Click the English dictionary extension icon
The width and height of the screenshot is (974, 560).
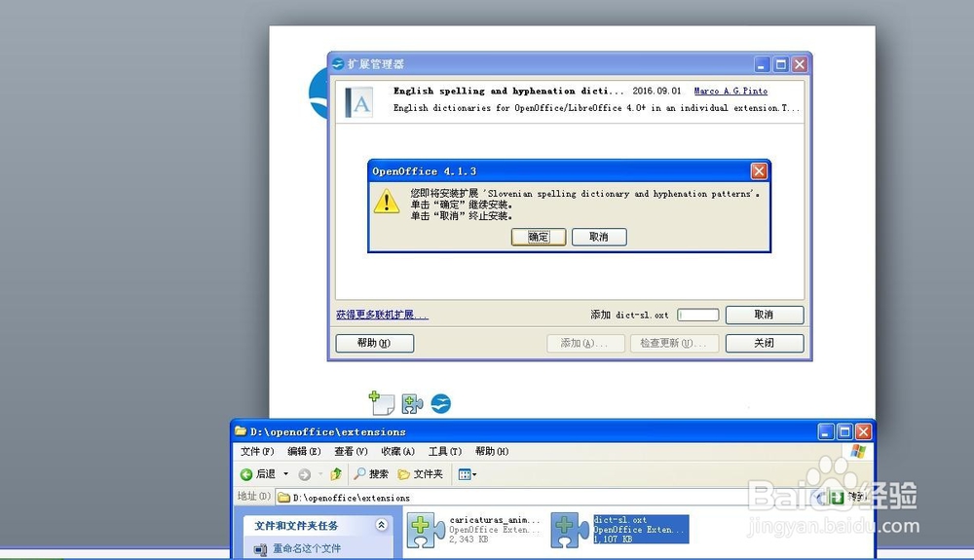(359, 102)
